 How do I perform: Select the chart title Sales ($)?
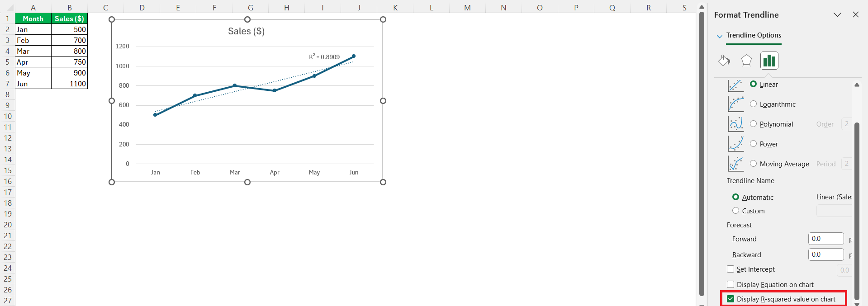(247, 31)
